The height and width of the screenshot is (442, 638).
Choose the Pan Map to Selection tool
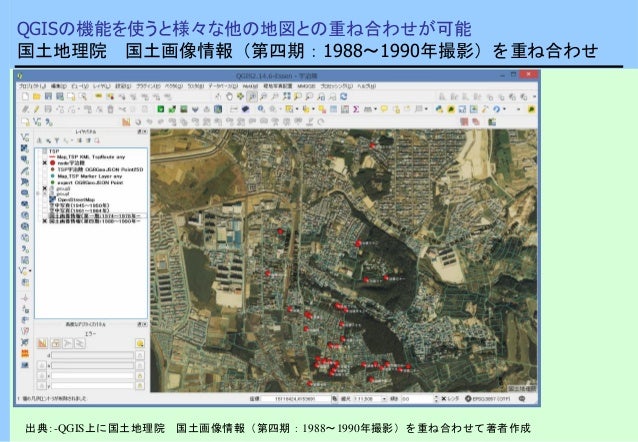[241, 96]
